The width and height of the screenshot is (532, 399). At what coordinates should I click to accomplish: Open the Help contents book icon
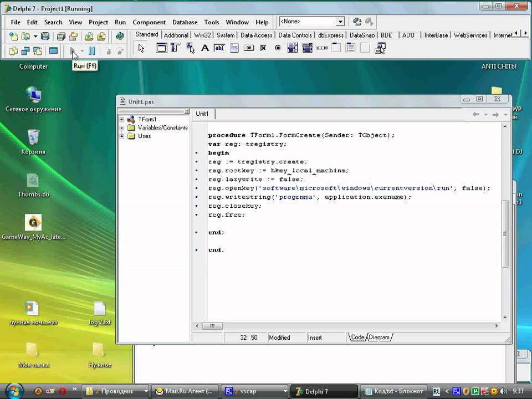coord(120,35)
